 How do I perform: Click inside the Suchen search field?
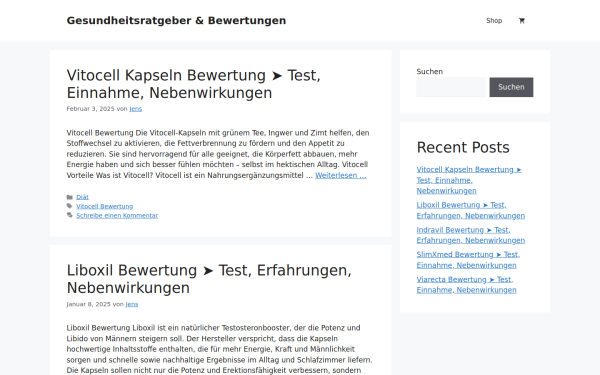451,87
